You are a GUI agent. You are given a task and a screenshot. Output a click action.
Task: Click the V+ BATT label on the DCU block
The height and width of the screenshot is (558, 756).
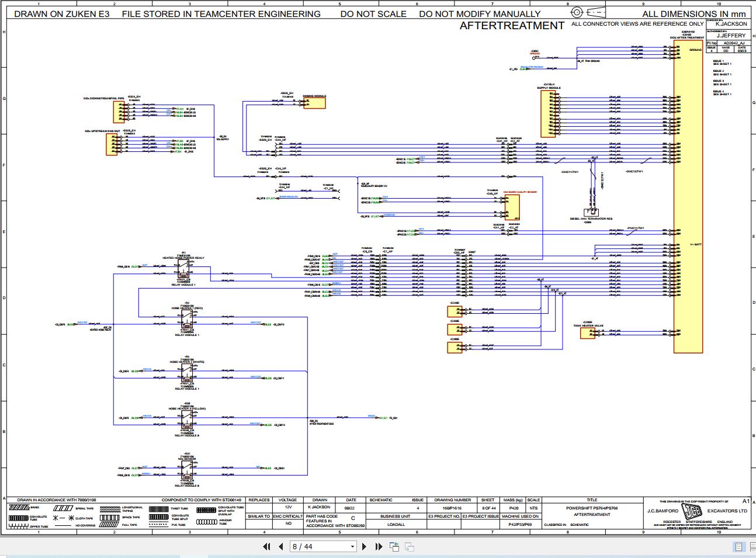pyautogui.click(x=695, y=245)
